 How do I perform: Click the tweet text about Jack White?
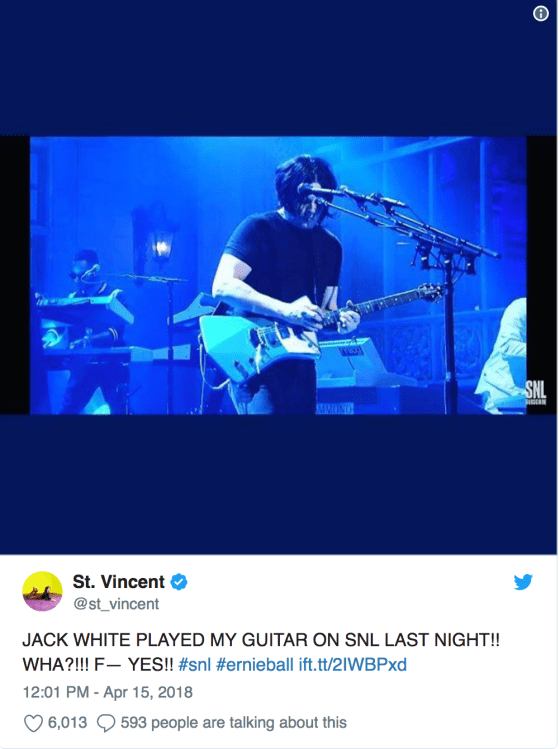click(x=261, y=652)
